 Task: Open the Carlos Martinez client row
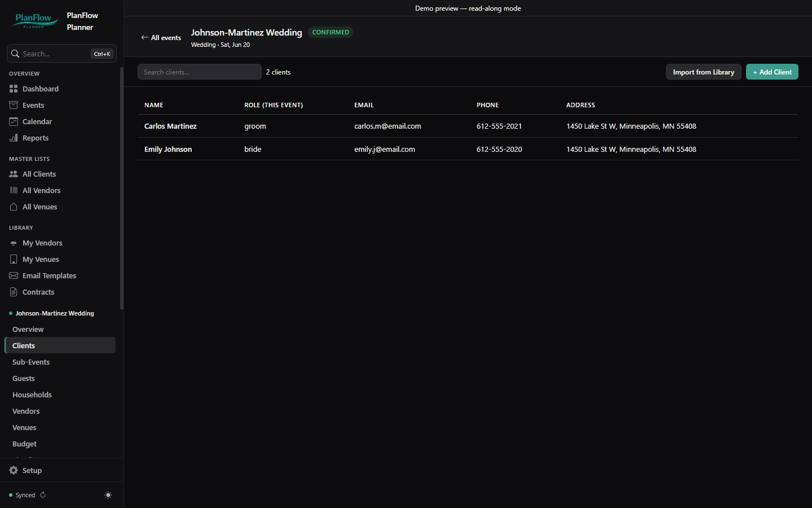pos(468,126)
